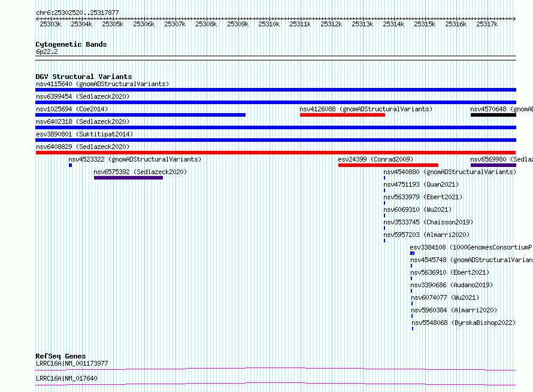Click the nsv4540880 variant label

click(450, 172)
